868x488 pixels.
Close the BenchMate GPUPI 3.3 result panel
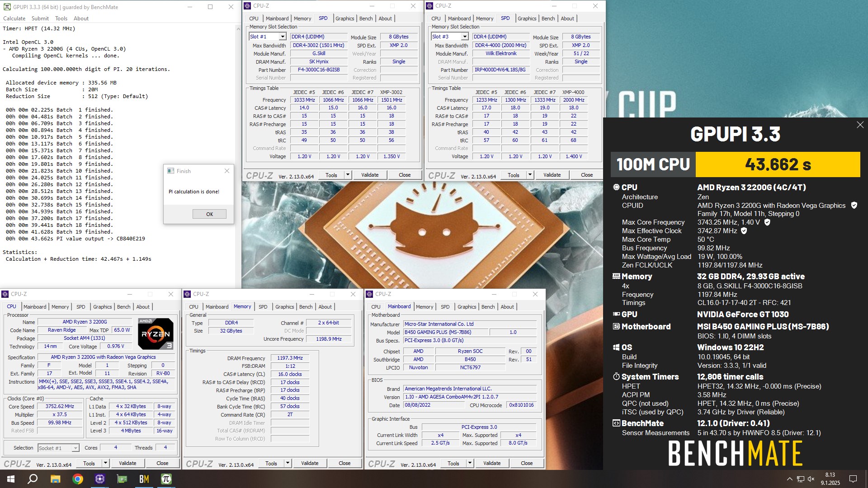[x=860, y=125]
